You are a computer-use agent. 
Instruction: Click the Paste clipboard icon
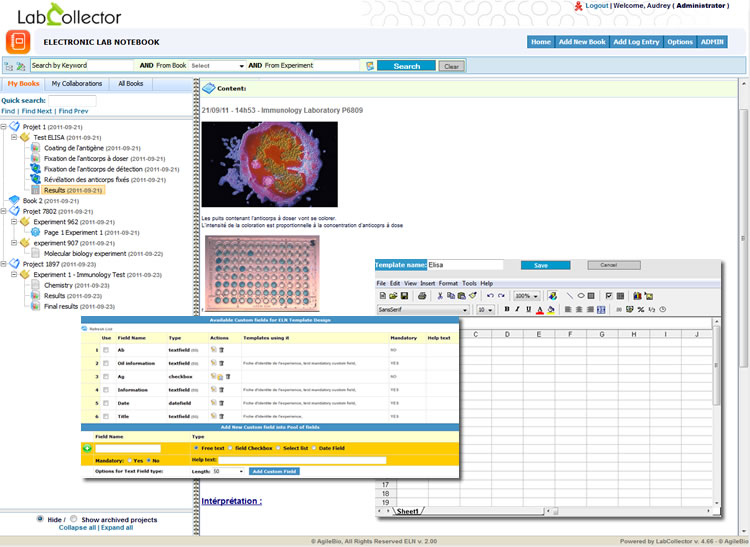click(x=462, y=296)
